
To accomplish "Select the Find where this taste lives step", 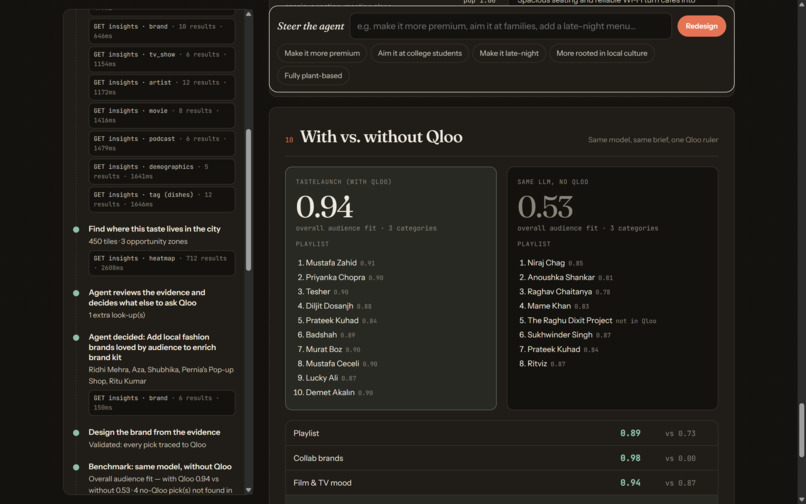I will tap(154, 229).
